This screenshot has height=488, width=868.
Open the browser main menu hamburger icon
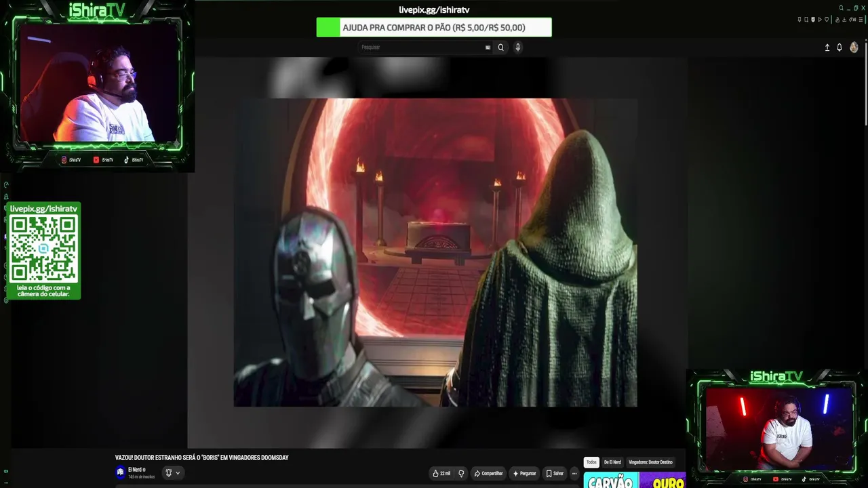[861, 20]
